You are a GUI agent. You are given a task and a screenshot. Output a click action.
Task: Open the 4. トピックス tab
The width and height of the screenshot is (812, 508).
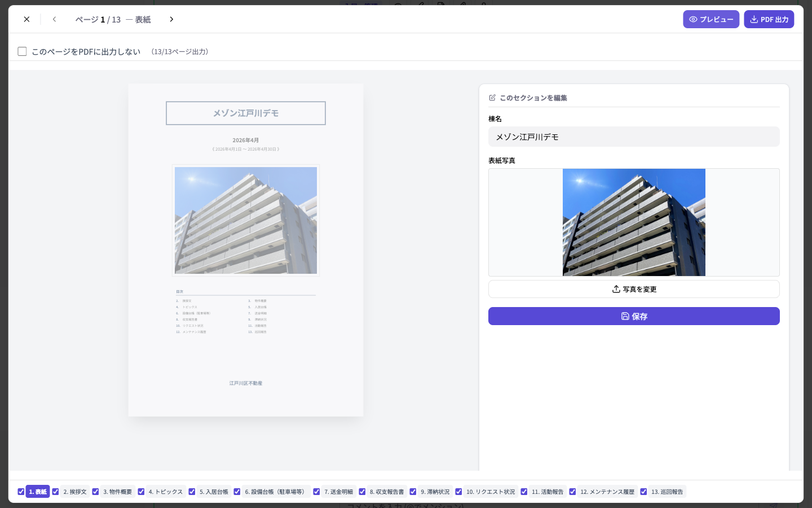tap(166, 492)
